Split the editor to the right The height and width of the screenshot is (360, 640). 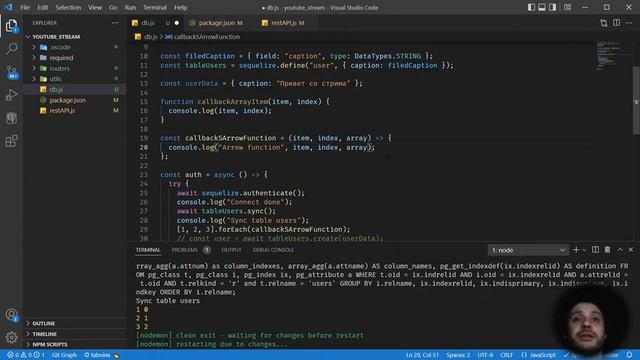tap(616, 23)
